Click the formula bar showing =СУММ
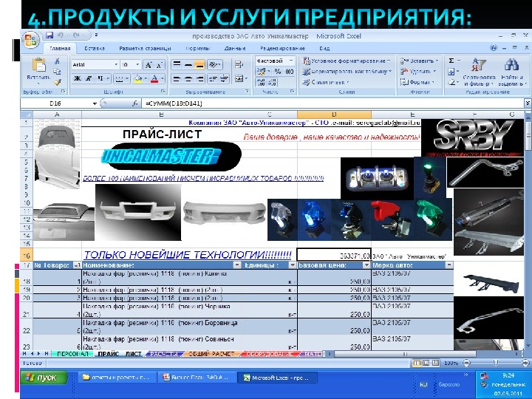This screenshot has height=399, width=532. pyautogui.click(x=332, y=103)
